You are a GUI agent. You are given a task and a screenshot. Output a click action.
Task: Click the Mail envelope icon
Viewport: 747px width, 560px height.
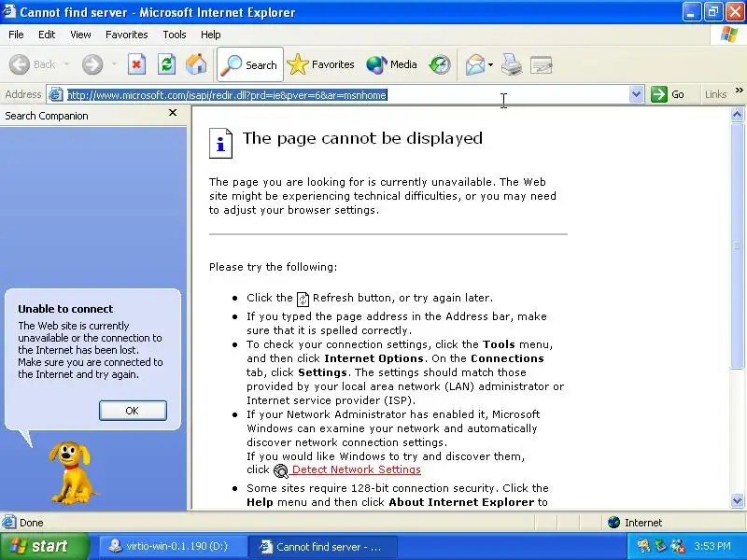(475, 64)
